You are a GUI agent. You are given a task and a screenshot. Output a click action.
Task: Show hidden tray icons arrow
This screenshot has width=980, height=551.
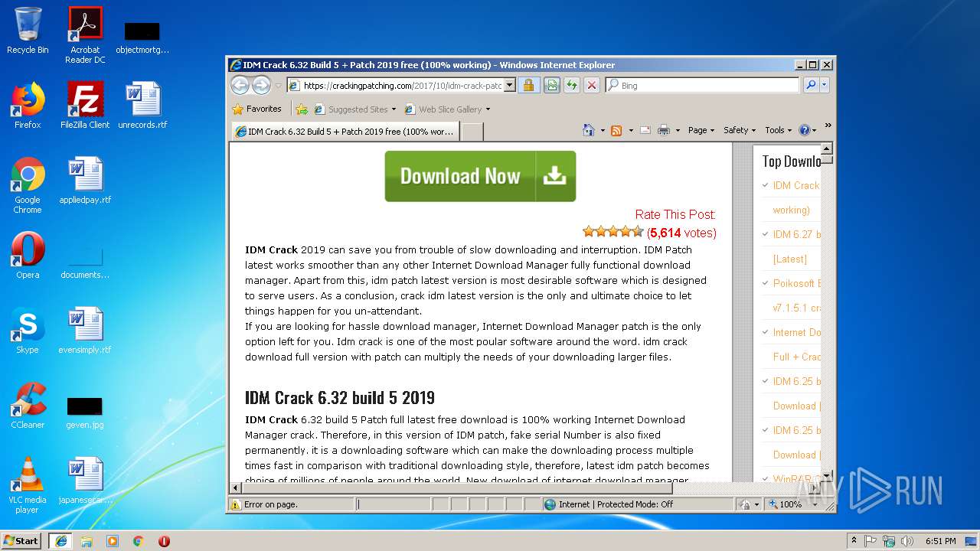pyautogui.click(x=854, y=541)
